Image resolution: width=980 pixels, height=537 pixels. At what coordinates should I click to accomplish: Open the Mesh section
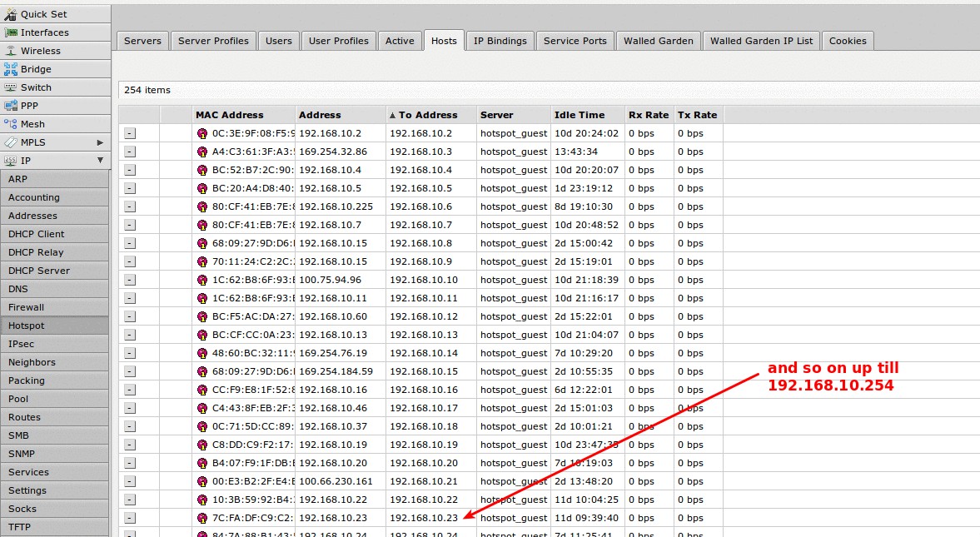55,124
